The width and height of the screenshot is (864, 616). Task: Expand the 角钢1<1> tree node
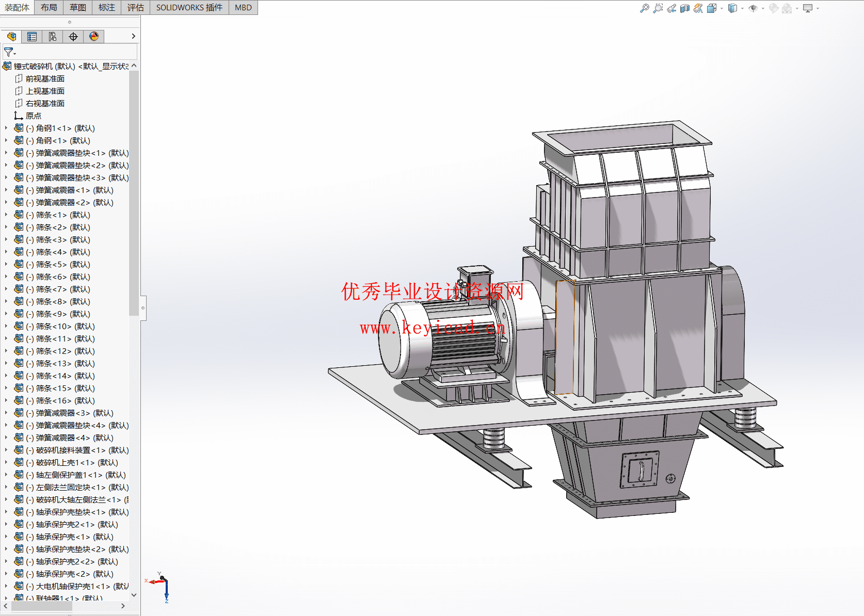point(6,128)
